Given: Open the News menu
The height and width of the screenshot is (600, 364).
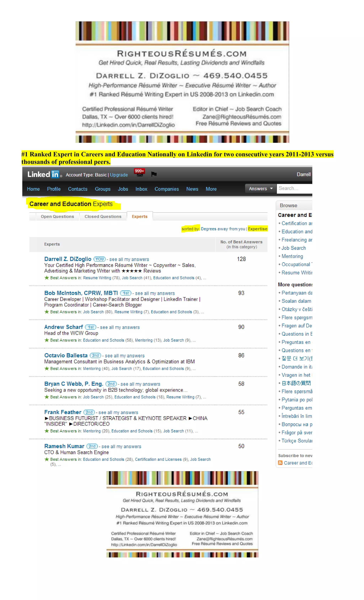Looking at the screenshot, I should [x=192, y=189].
